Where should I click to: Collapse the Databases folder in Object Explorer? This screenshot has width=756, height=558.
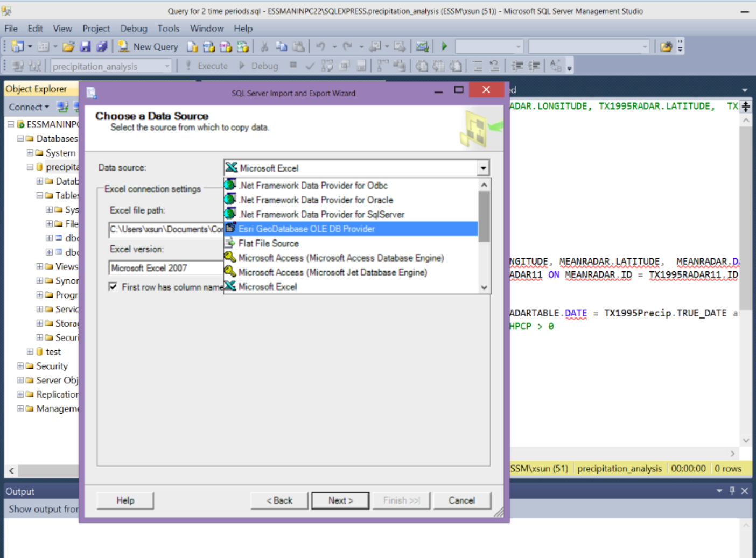20,138
